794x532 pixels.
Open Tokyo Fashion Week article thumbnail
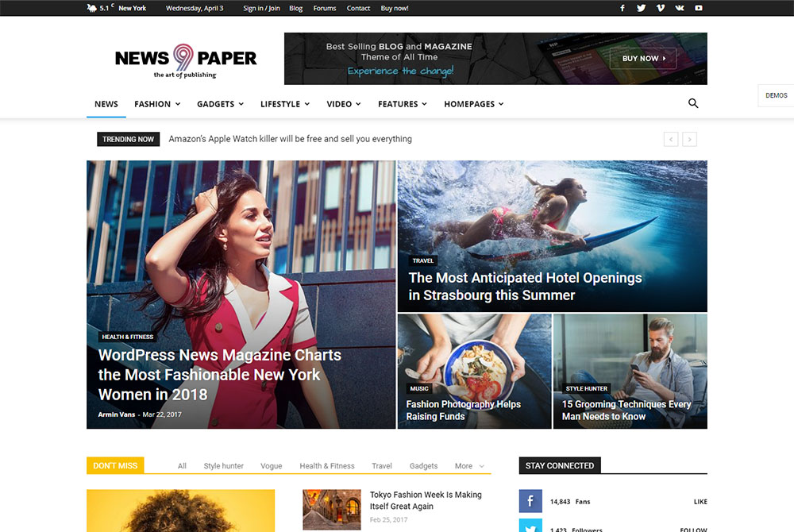click(x=332, y=509)
